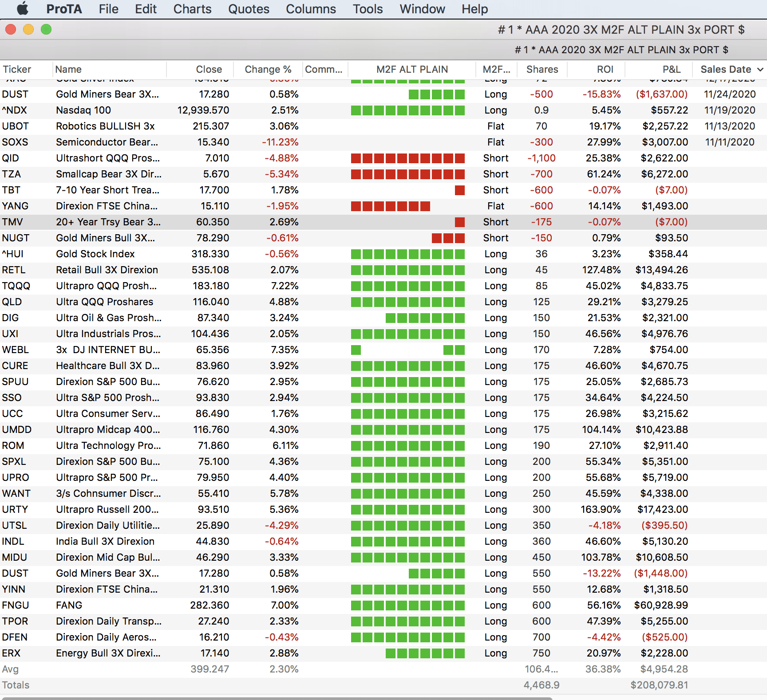Open the ProTA application menu
767x700 pixels.
pos(64,9)
